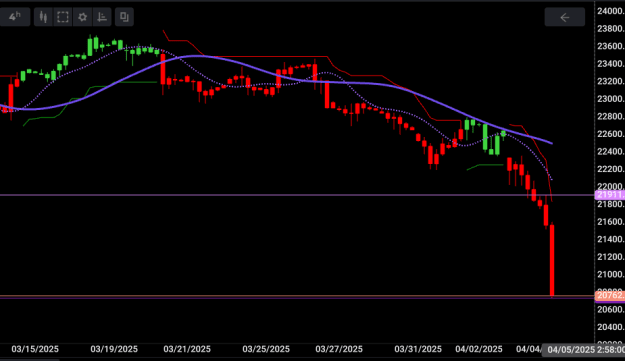Click the 03/31/2025 date label
Image resolution: width=625 pixels, height=361 pixels.
coord(418,349)
